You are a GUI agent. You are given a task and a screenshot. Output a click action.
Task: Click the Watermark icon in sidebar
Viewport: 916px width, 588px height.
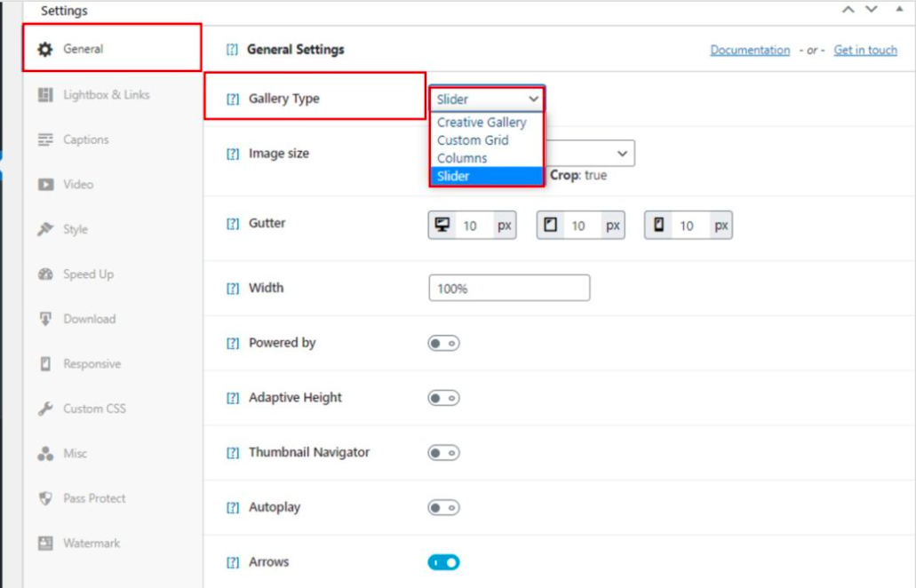pos(45,543)
